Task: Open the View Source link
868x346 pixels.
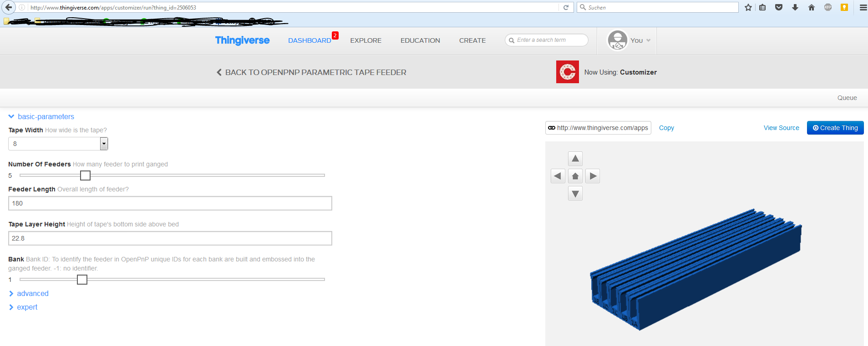Action: [x=782, y=128]
